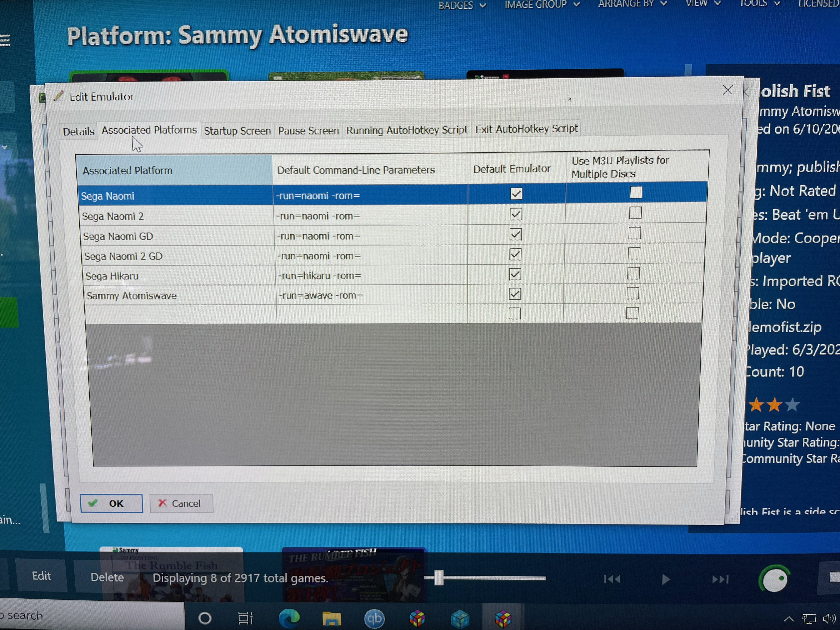840x630 pixels.
Task: Skip to previous music track
Action: pyautogui.click(x=612, y=579)
